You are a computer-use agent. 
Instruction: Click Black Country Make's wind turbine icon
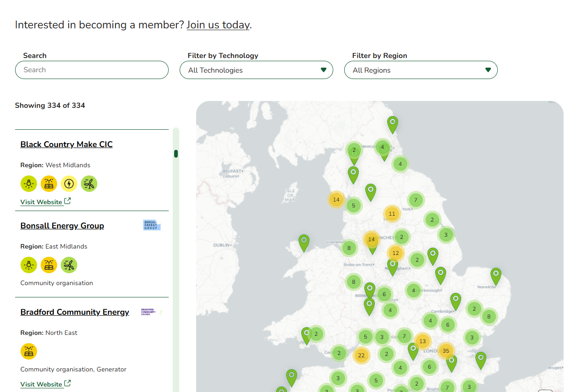pyautogui.click(x=89, y=184)
